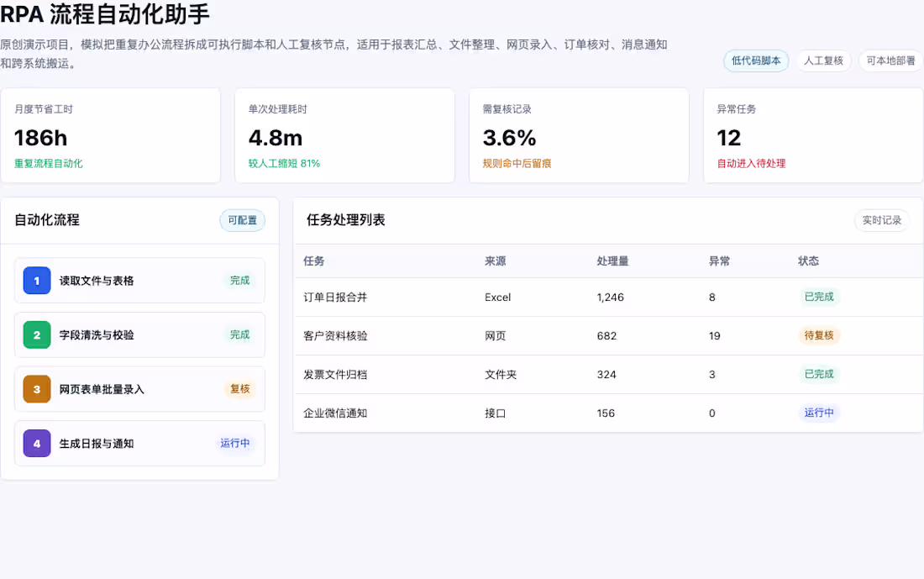Viewport: 924px width, 579px height.
Task: Click the purple step 4 number badge
Action: 36,444
